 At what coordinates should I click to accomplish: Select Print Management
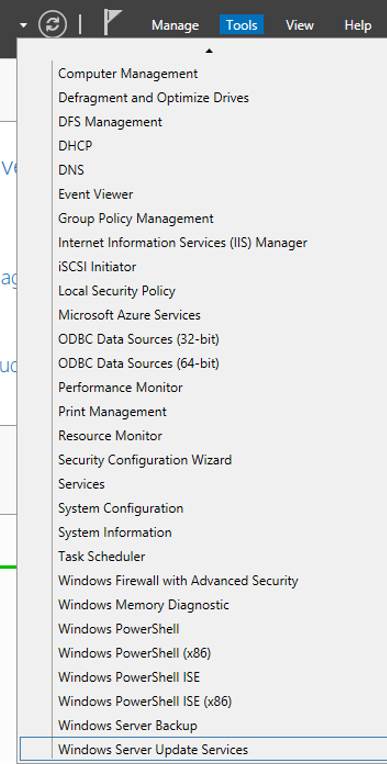(112, 411)
